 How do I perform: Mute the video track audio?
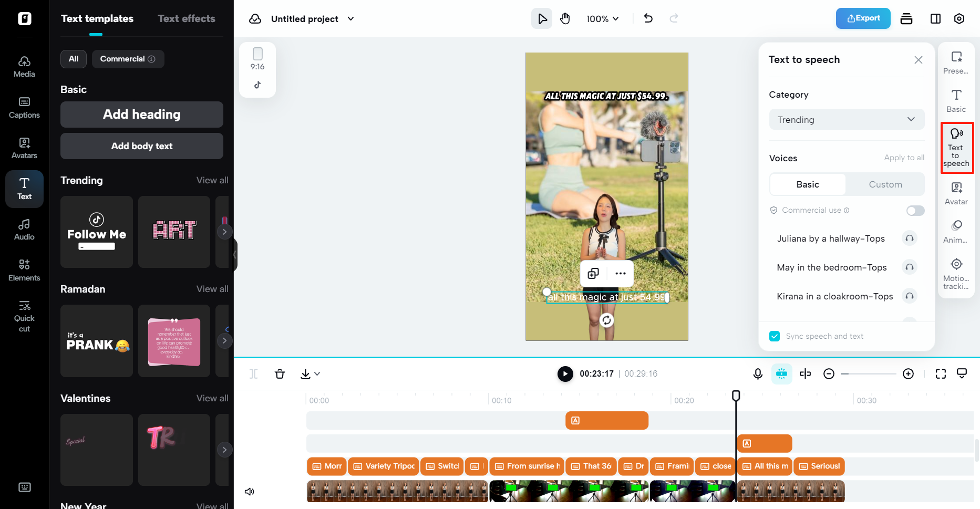[x=250, y=491]
